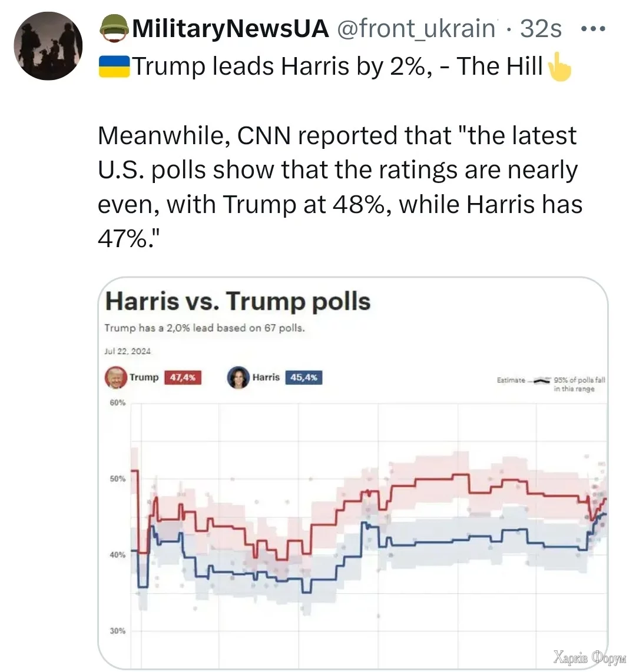Click the tweet paragraph quoting CNN
Viewport: 636px width, 672px height.
pos(339,187)
